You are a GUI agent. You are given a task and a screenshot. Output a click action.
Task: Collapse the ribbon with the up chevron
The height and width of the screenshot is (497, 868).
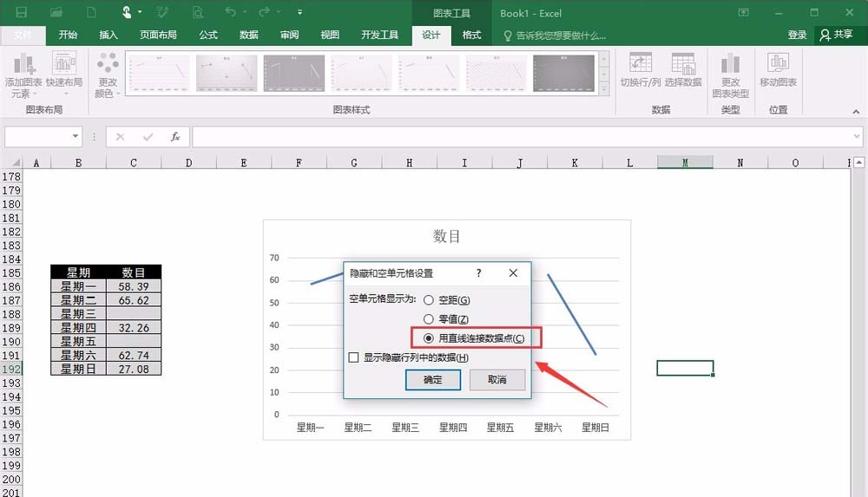click(856, 112)
